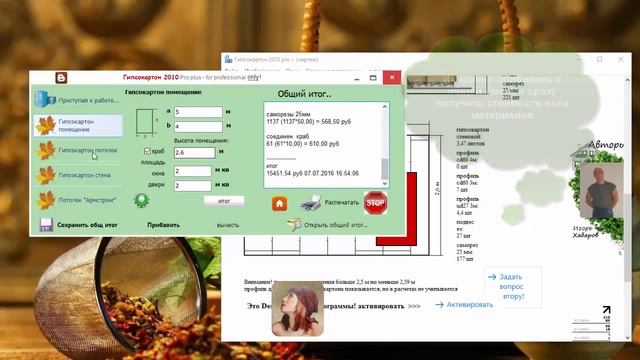Image resolution: width=640 pixels, height=360 pixels.
Task: Open the 'Гипсокартон стена' section
Action: pyautogui.click(x=84, y=175)
